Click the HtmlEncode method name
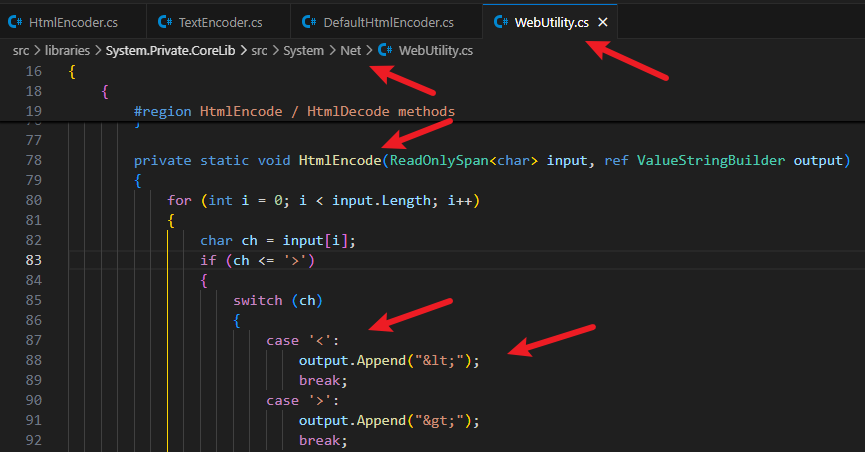Image resolution: width=865 pixels, height=452 pixels. point(340,160)
